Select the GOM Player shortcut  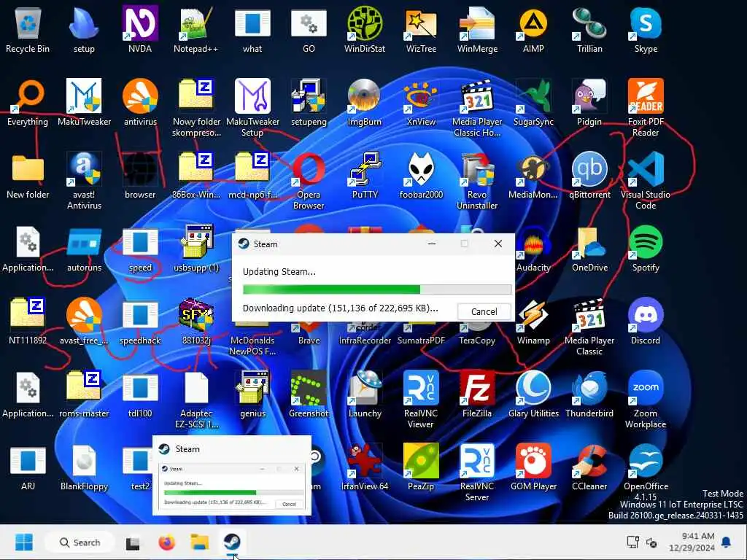tap(533, 467)
